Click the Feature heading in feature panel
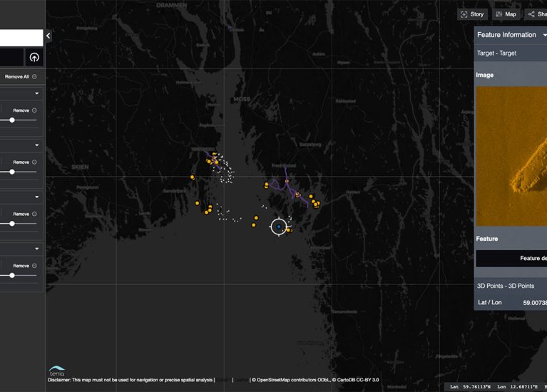This screenshot has height=392, width=547. (487, 239)
